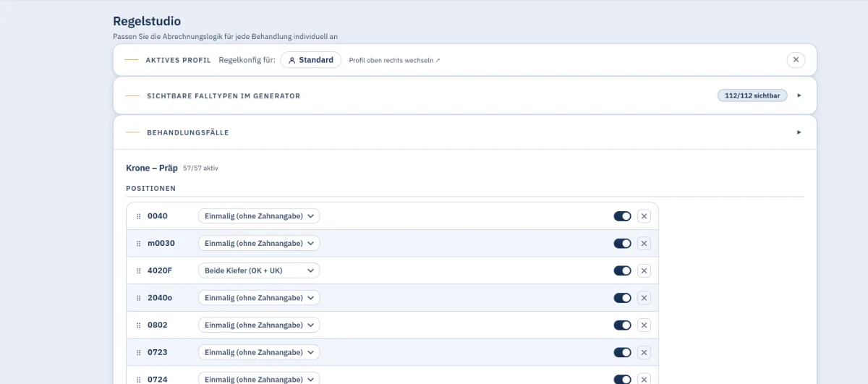
Task: Click the position code m0030
Action: 161,244
